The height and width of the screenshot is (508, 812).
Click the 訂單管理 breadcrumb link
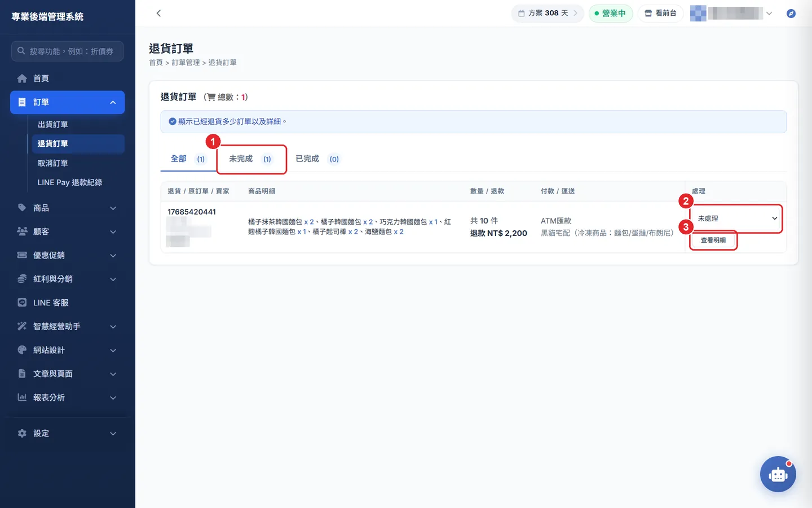(x=186, y=63)
